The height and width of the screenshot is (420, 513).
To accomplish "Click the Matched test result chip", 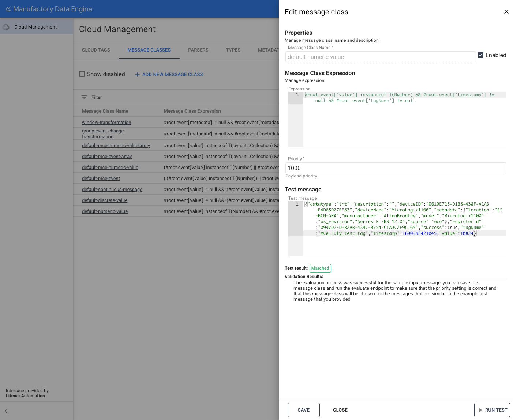I will tap(320, 268).
